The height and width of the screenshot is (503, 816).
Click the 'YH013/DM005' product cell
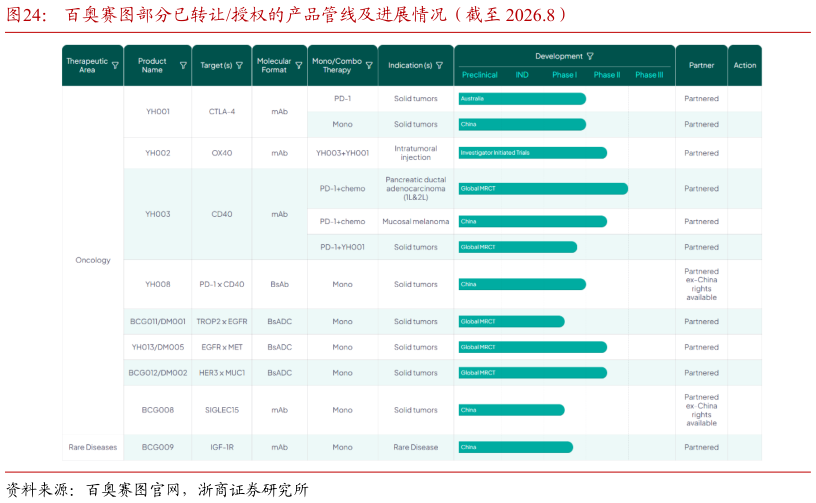[158, 347]
